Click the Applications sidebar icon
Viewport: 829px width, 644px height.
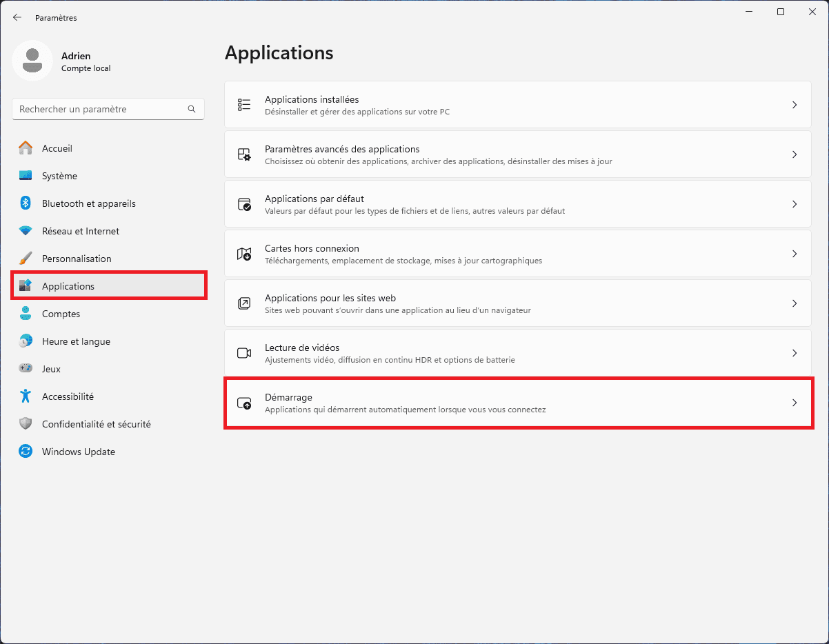pyautogui.click(x=26, y=286)
